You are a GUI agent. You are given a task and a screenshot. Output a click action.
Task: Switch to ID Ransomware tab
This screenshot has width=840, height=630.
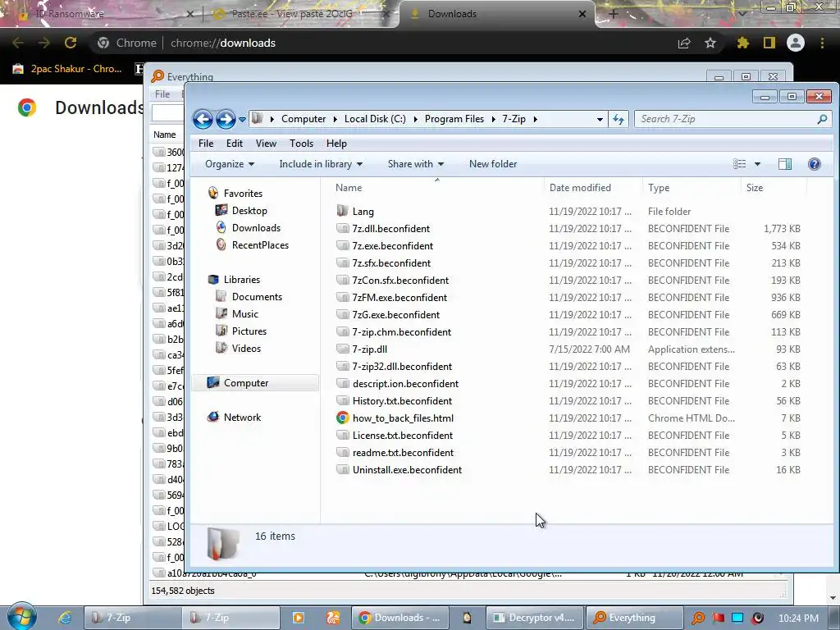tap(104, 14)
